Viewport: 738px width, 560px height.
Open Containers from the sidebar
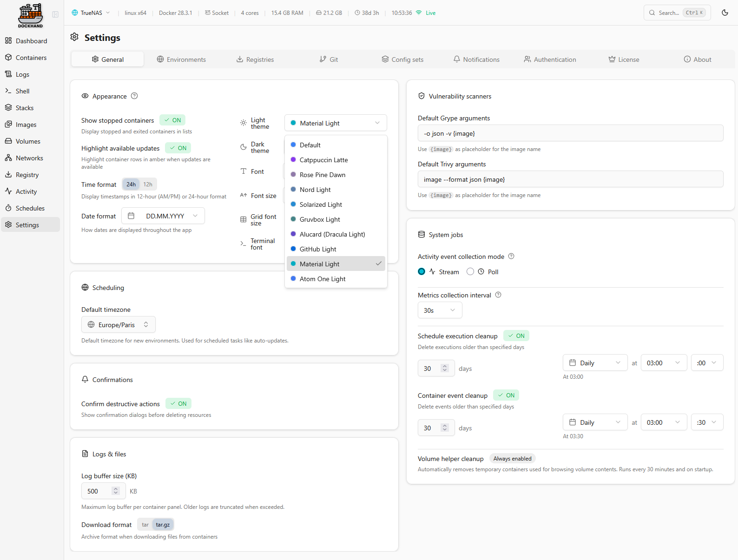31,58
